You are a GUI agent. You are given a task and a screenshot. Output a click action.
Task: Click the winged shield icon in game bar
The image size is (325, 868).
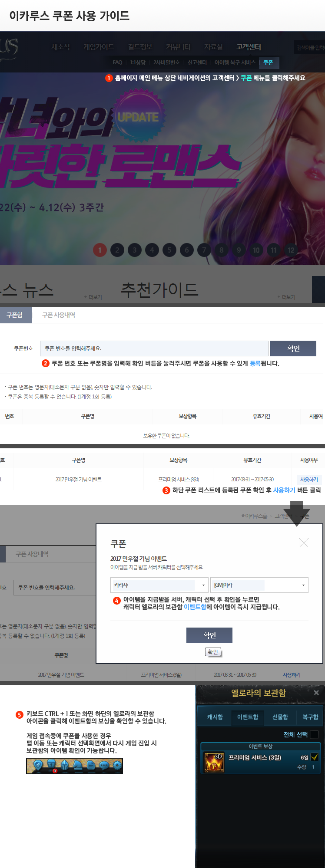pyautogui.click(x=38, y=765)
